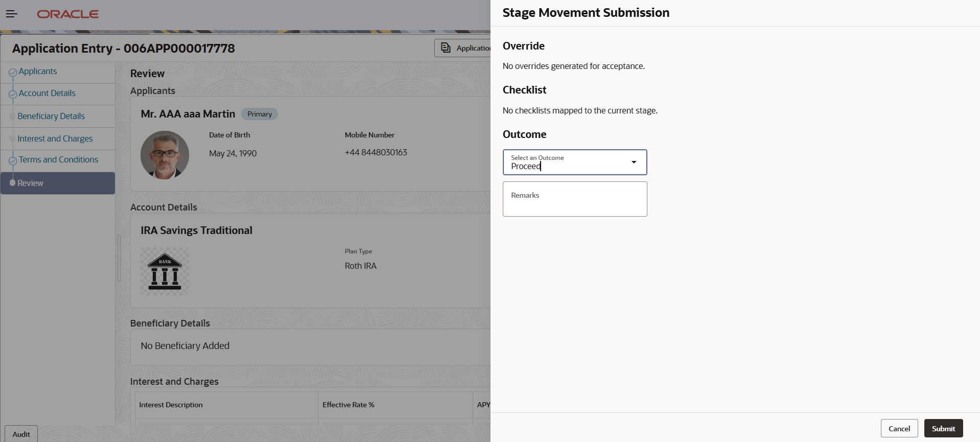Viewport: 980px width, 442px height.
Task: Open the hamburger navigation menu
Action: [x=11, y=14]
